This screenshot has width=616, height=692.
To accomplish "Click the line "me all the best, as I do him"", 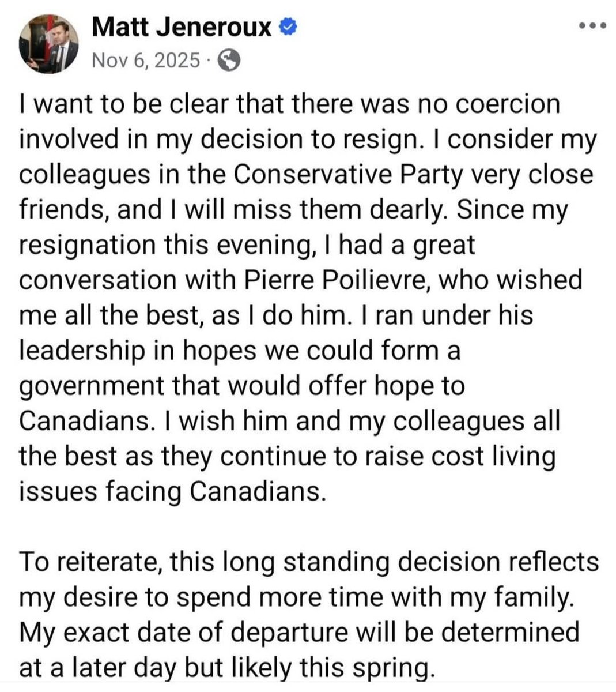I will click(277, 315).
